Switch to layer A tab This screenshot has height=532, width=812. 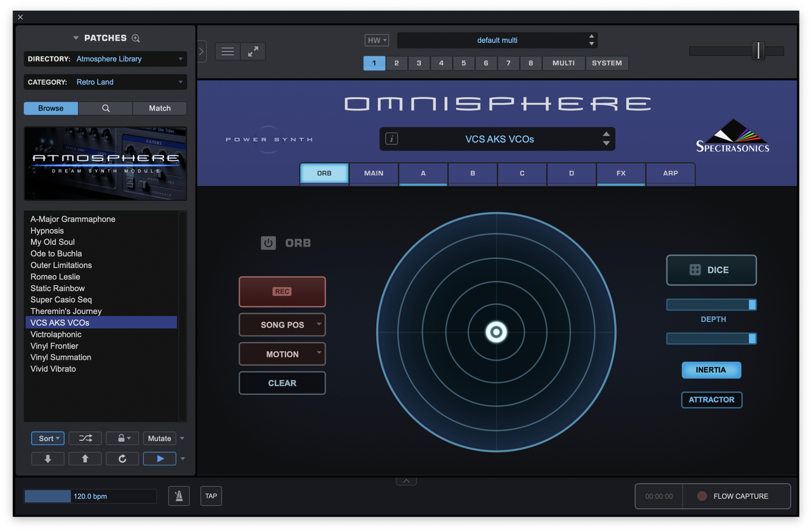pyautogui.click(x=423, y=173)
